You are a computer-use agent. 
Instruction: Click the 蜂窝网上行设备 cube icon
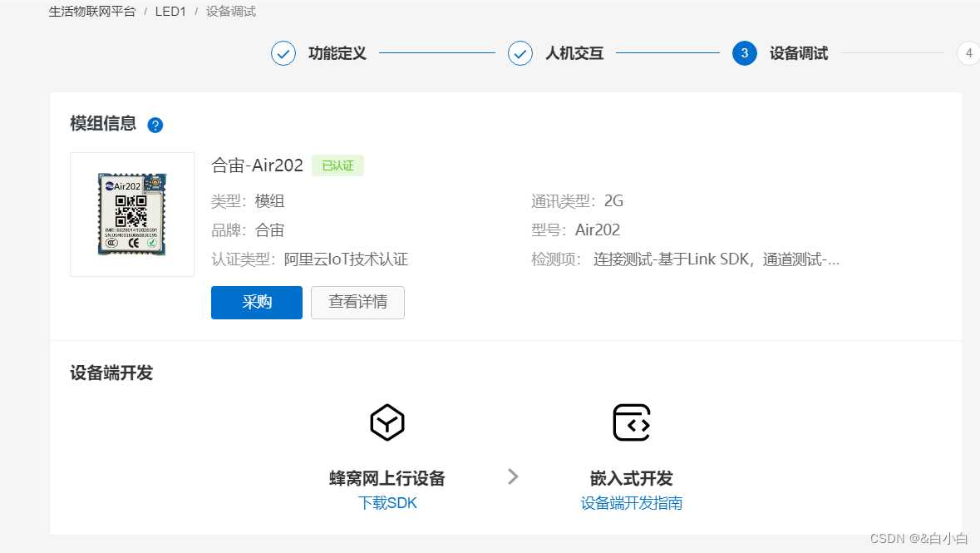[x=387, y=422]
